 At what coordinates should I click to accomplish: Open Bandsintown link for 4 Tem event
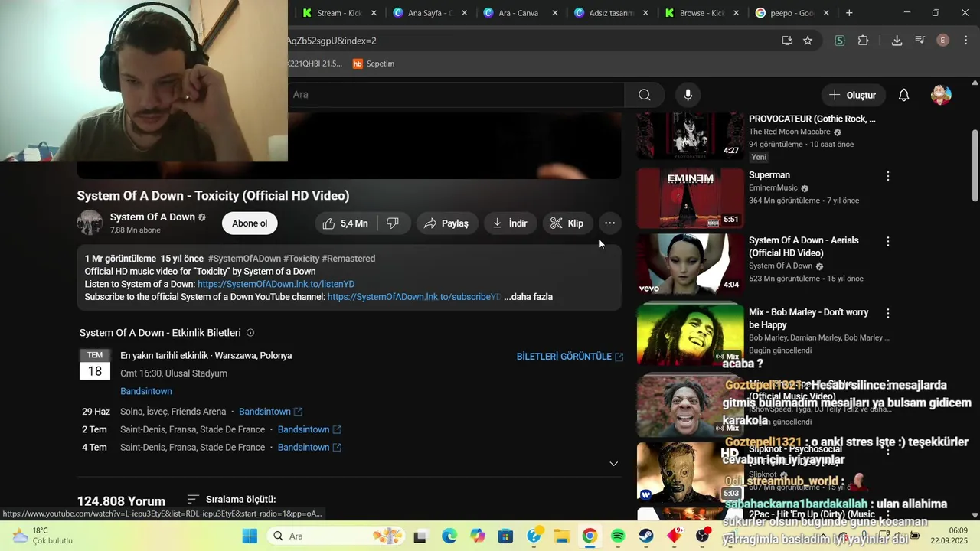309,448
